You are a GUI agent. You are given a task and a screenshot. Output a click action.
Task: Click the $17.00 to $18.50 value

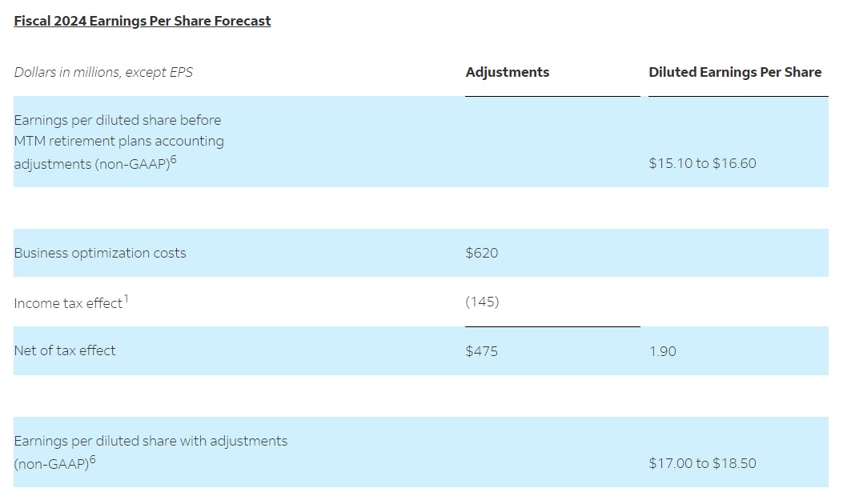tap(702, 463)
